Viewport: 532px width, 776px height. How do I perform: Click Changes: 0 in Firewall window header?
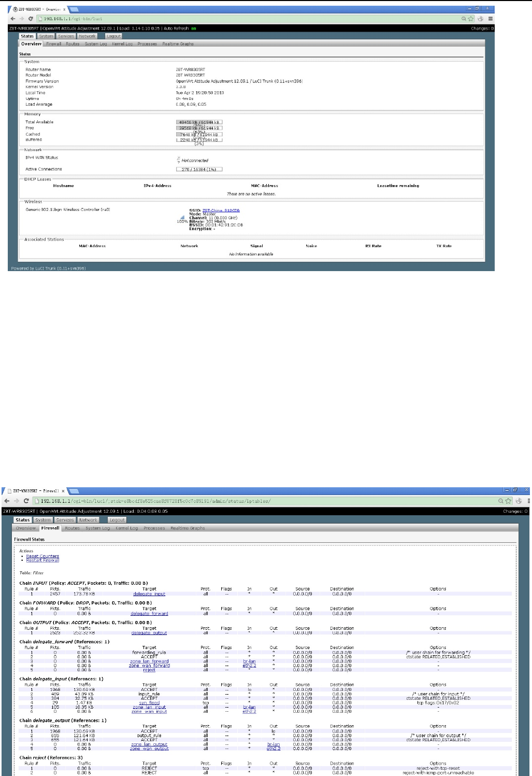[x=515, y=511]
